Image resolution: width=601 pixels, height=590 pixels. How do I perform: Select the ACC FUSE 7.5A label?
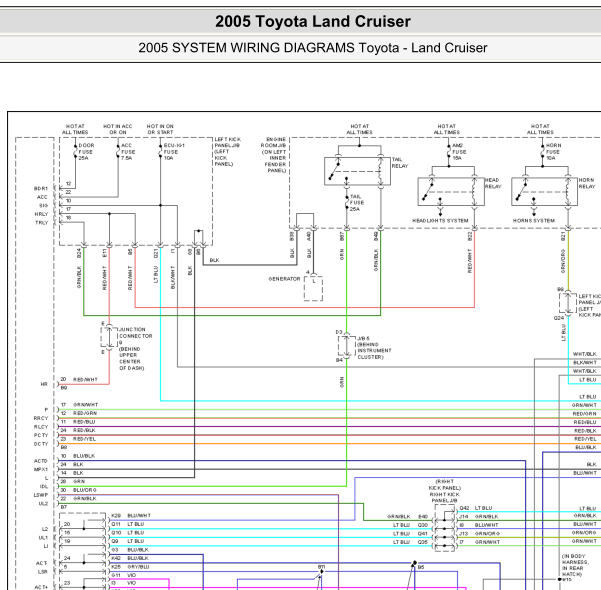click(128, 152)
